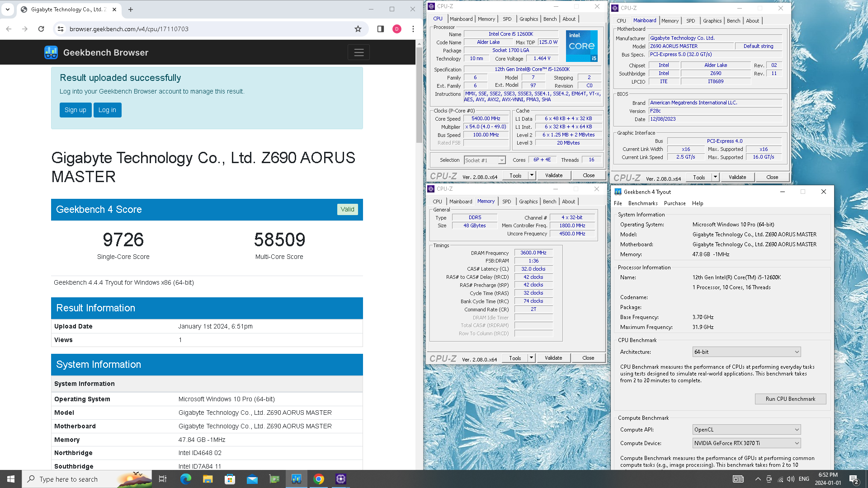Close the Gigabyte Technology browser tab
This screenshot has height=488, width=868.
(x=114, y=9)
